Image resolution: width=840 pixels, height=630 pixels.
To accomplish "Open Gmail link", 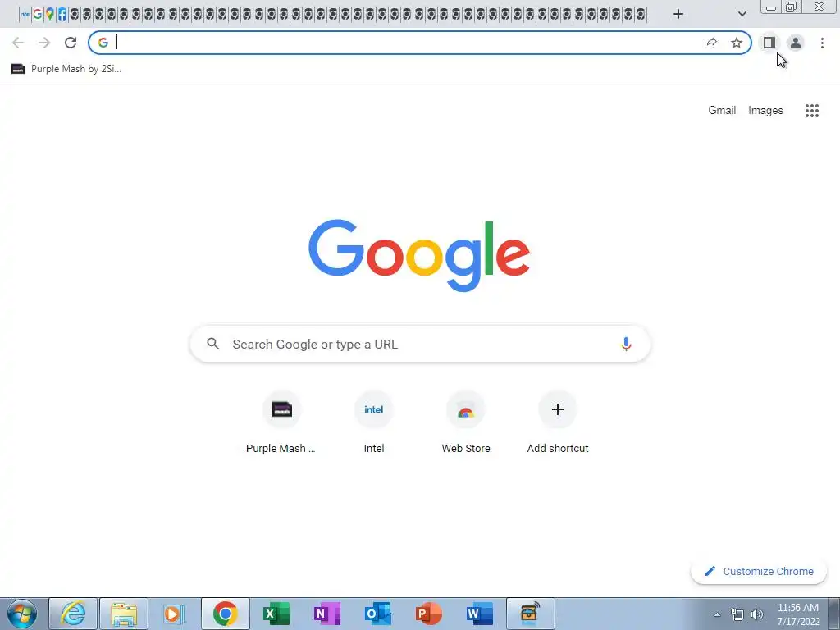I will point(722,111).
